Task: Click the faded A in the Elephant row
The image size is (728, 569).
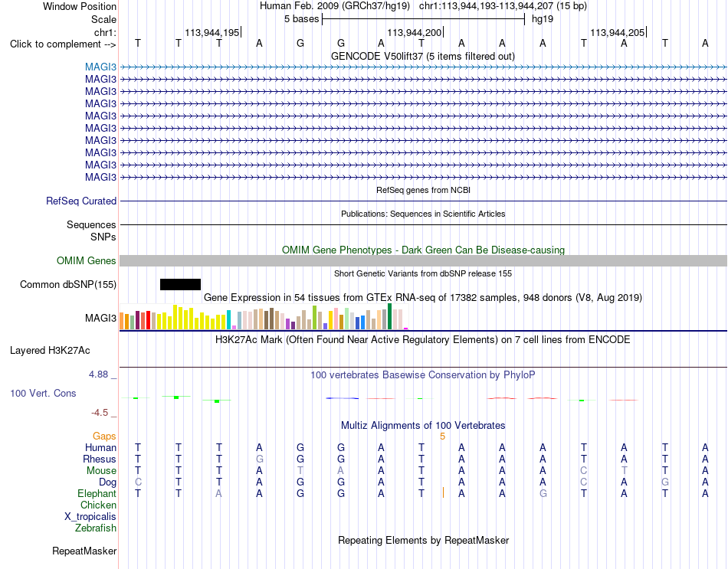Action: (x=218, y=493)
